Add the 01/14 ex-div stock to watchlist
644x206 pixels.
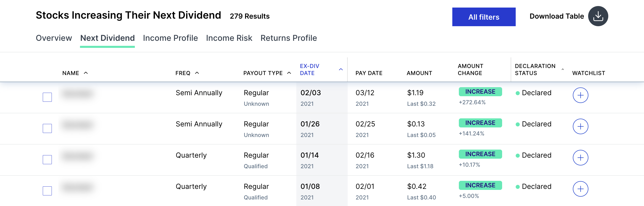[x=580, y=158]
